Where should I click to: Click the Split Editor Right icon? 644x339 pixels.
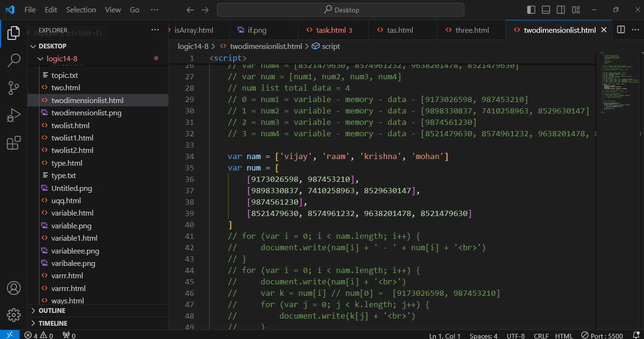(x=621, y=30)
